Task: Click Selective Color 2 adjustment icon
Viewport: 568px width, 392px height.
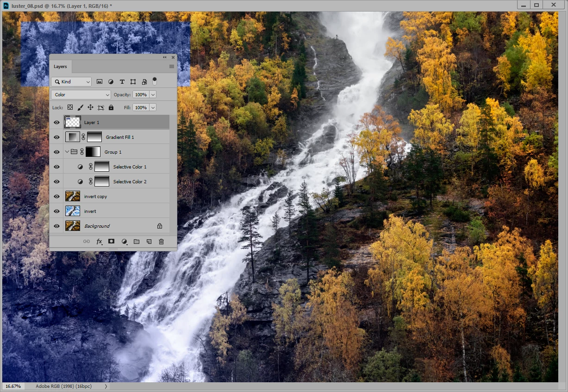Action: 81,182
